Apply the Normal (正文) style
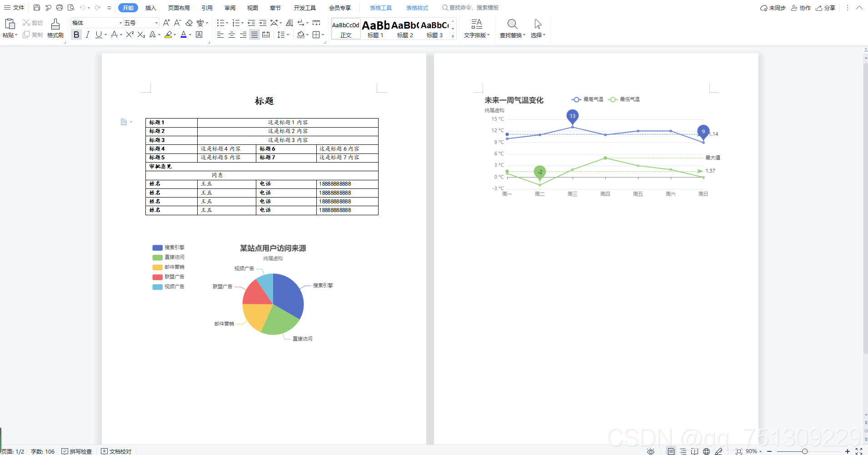 click(346, 29)
